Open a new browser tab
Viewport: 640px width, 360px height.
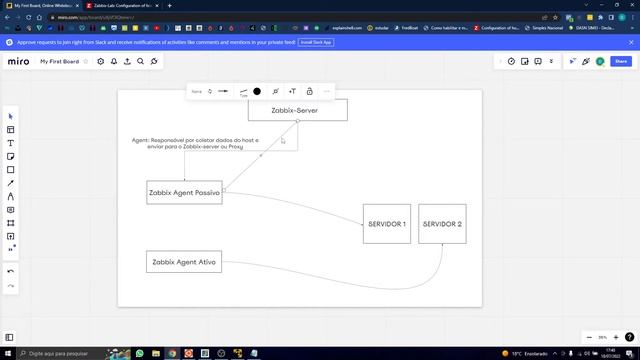pyautogui.click(x=169, y=6)
